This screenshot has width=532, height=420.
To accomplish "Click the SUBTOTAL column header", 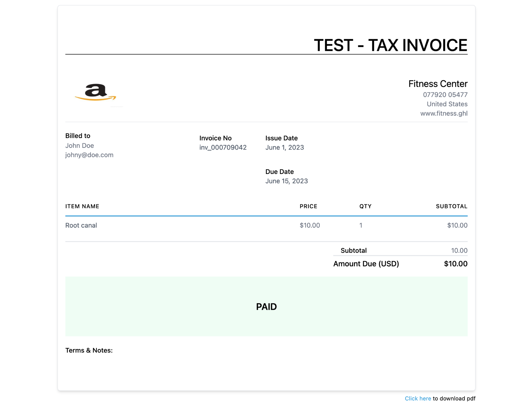I will (x=452, y=206).
